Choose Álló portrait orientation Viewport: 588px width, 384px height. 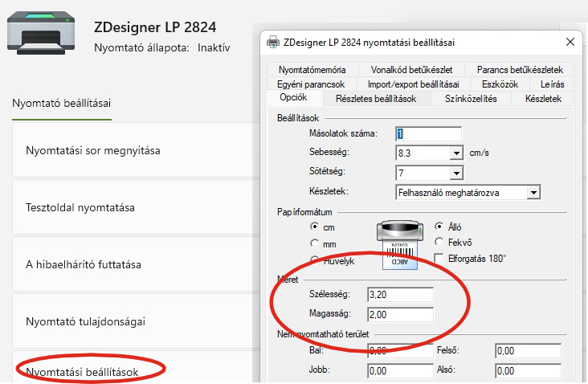(439, 226)
